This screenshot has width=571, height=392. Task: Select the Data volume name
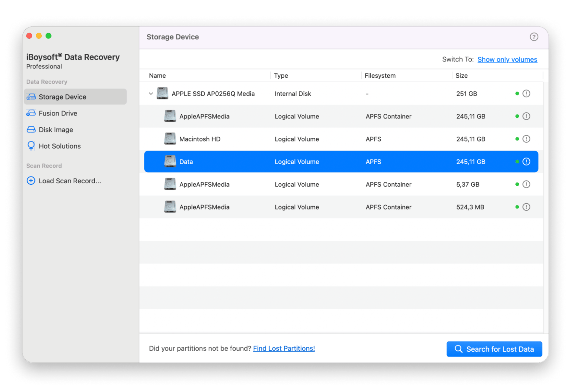pyautogui.click(x=186, y=162)
